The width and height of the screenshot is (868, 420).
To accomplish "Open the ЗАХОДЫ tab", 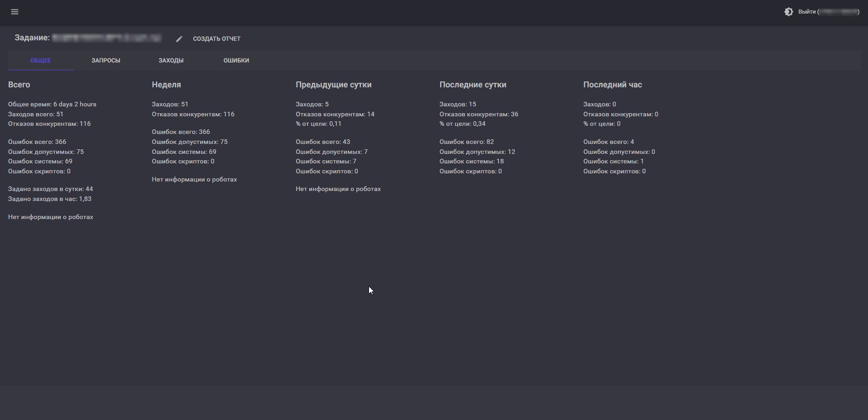I will click(x=171, y=61).
